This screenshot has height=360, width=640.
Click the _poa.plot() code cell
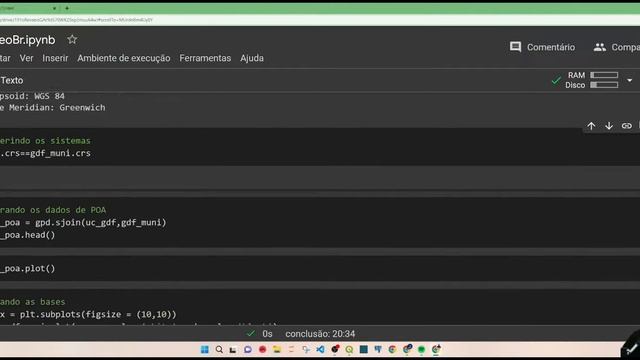coord(27,268)
